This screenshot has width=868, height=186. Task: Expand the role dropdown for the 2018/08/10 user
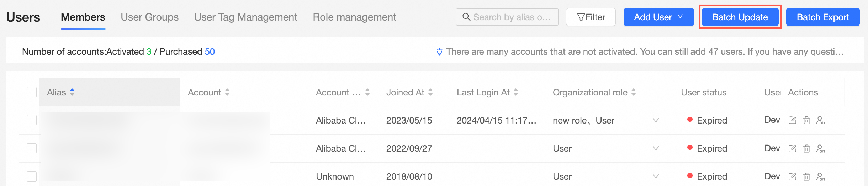(x=656, y=176)
